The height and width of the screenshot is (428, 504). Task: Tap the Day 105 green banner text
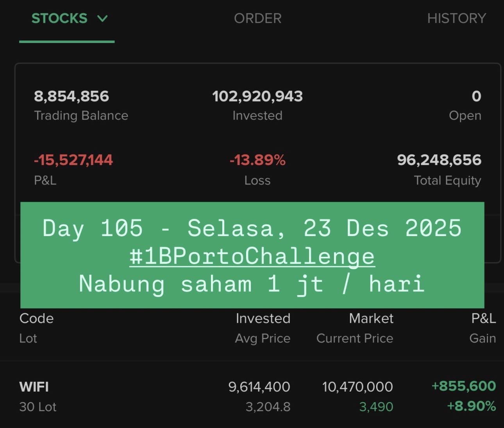pos(252,228)
